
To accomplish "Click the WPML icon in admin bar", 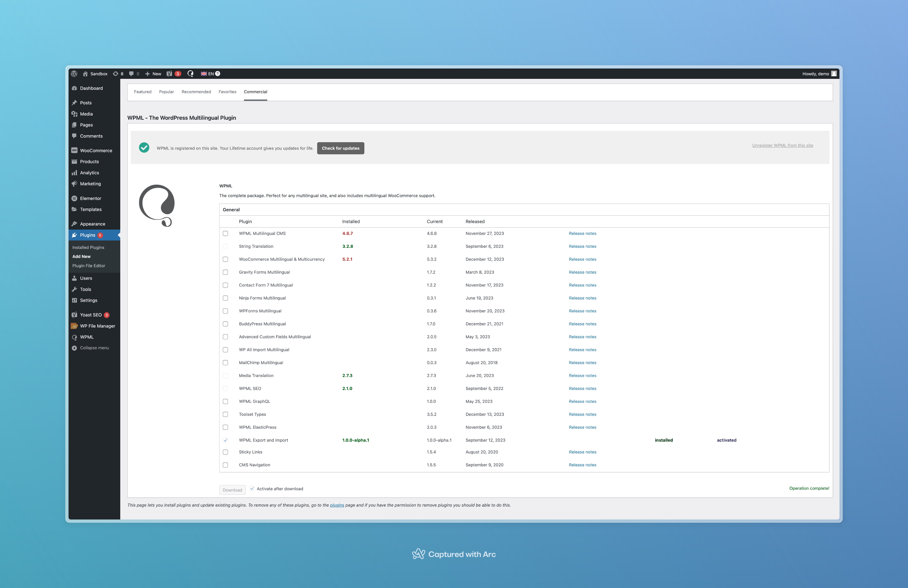I will (x=190, y=74).
